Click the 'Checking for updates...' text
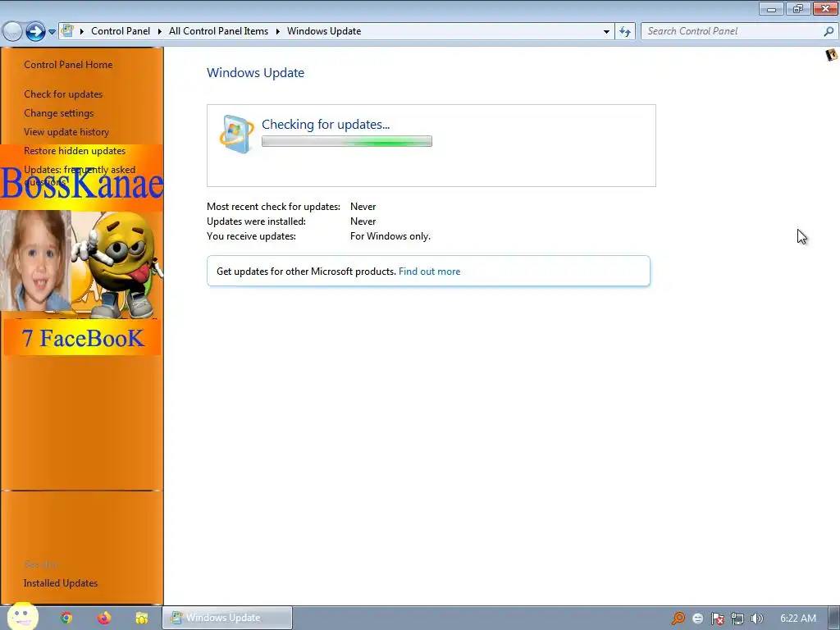Viewport: 840px width, 630px height. (326, 125)
